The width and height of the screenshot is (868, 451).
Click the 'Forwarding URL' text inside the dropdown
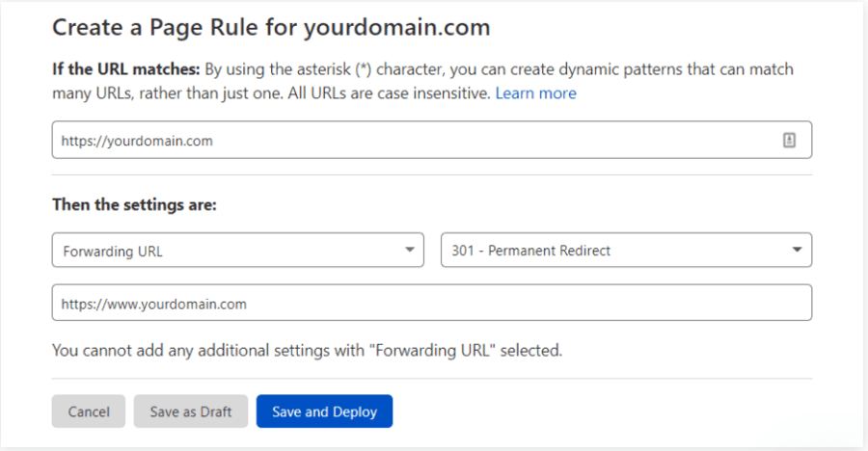pos(113,251)
